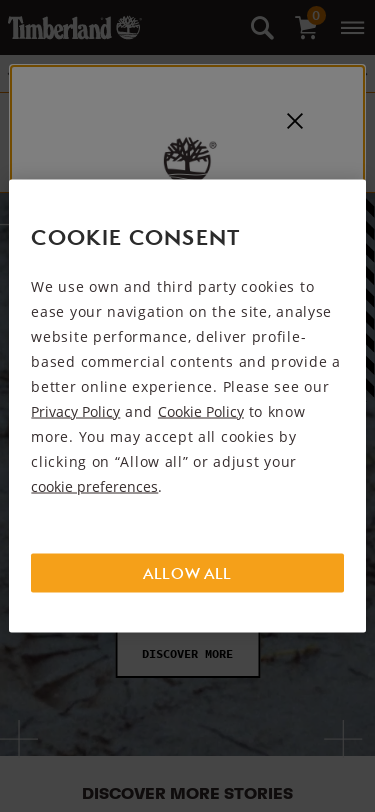The width and height of the screenshot is (375, 812).
Task: Open search via the magnifier icon
Action: (x=262, y=27)
